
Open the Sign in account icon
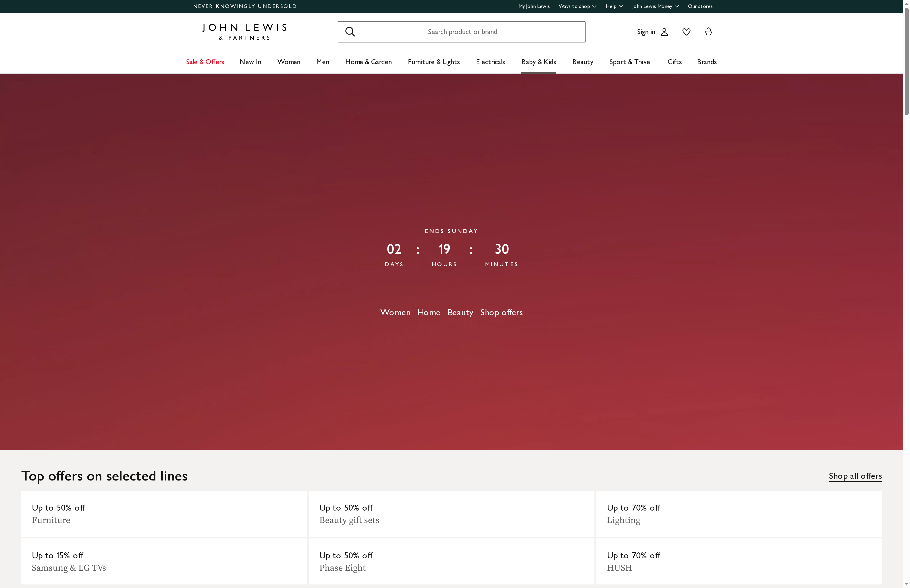pyautogui.click(x=664, y=32)
